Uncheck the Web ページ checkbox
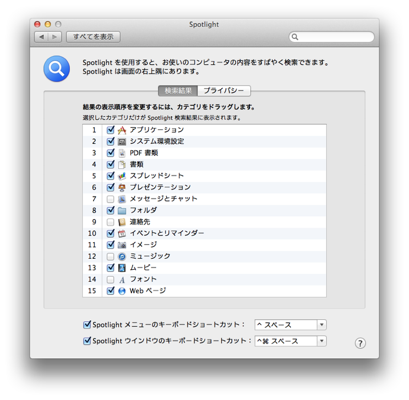 coord(110,291)
